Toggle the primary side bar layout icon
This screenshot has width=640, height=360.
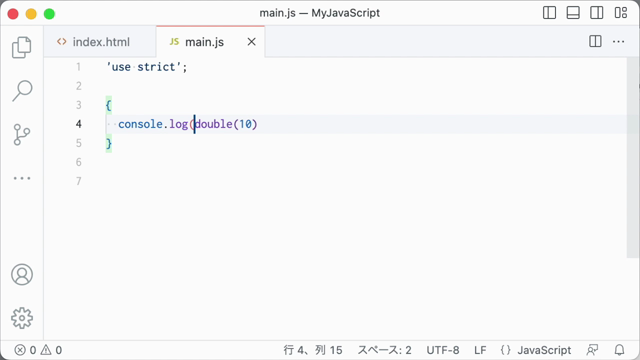(549, 13)
